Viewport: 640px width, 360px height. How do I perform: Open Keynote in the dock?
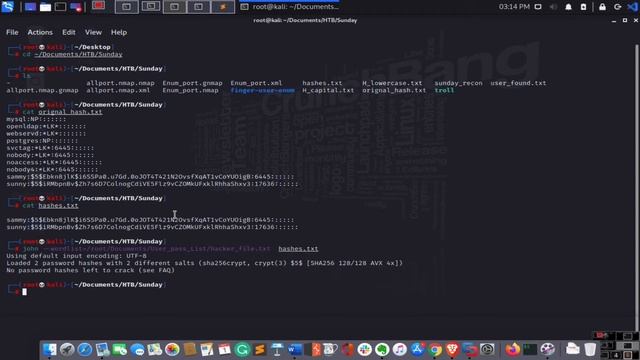point(277,349)
